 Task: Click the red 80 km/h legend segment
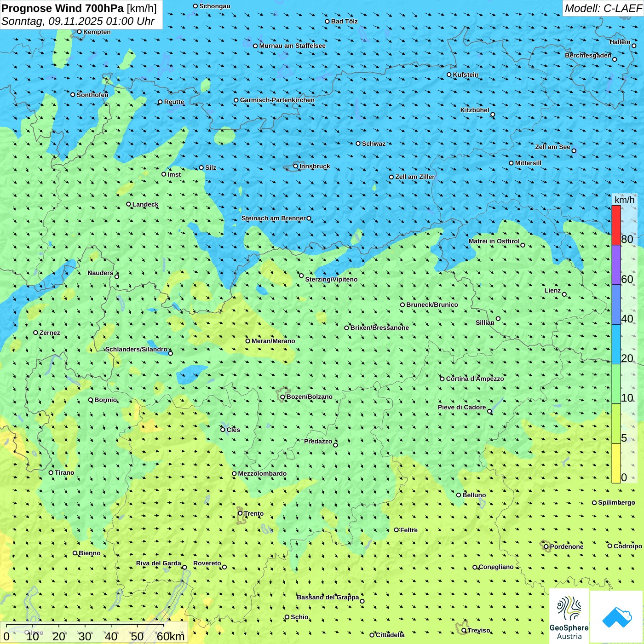pyautogui.click(x=616, y=225)
